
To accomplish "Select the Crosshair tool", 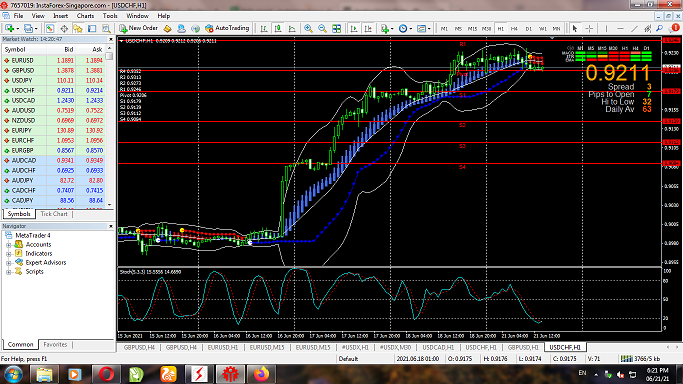I will click(x=589, y=28).
